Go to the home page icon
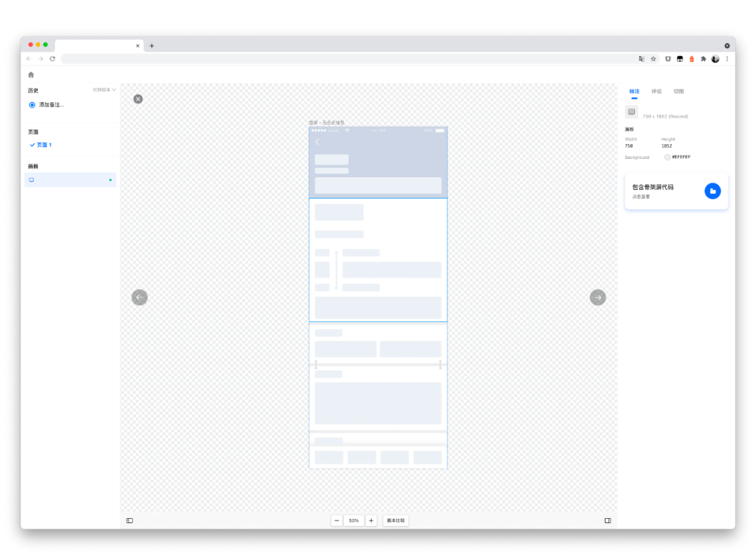 point(31,75)
